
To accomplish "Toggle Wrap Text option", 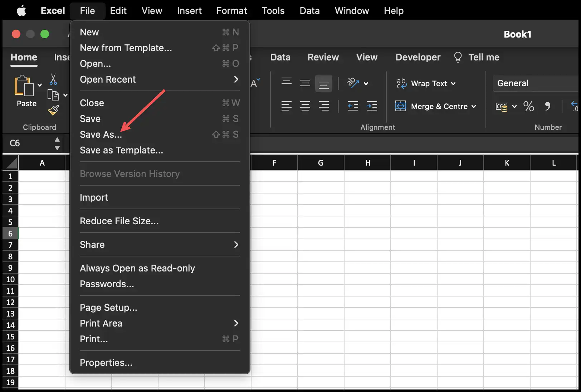I will point(426,83).
